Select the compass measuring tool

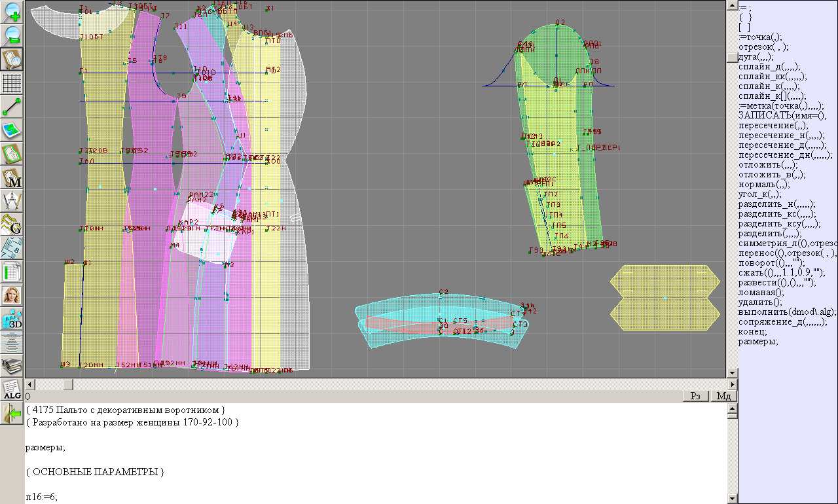[x=12, y=201]
